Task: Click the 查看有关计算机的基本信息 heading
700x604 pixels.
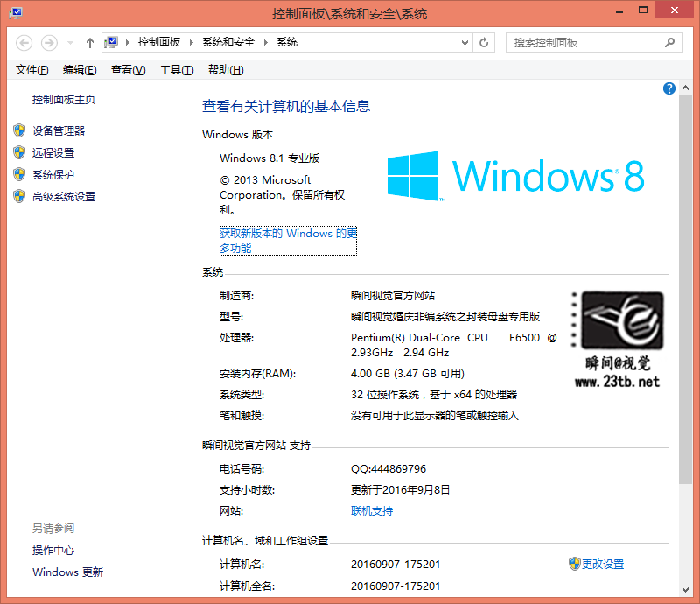Action: pos(286,106)
